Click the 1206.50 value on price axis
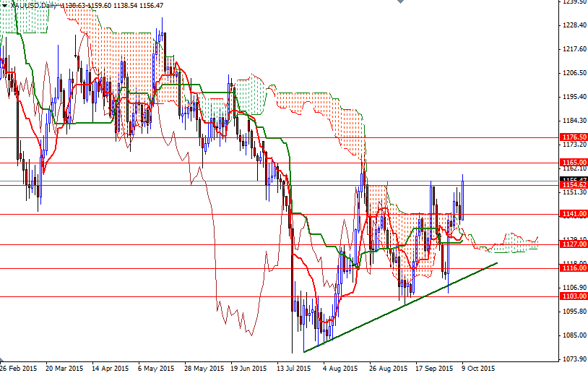The image size is (588, 373). click(x=573, y=73)
